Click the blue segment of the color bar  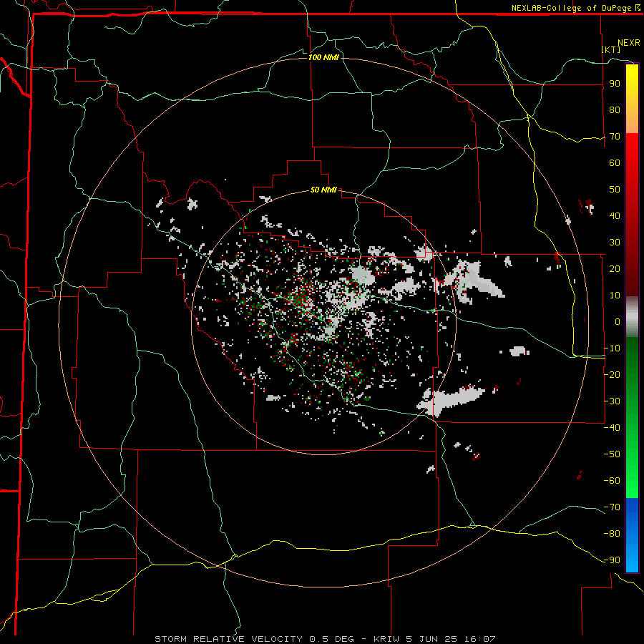pos(632,535)
